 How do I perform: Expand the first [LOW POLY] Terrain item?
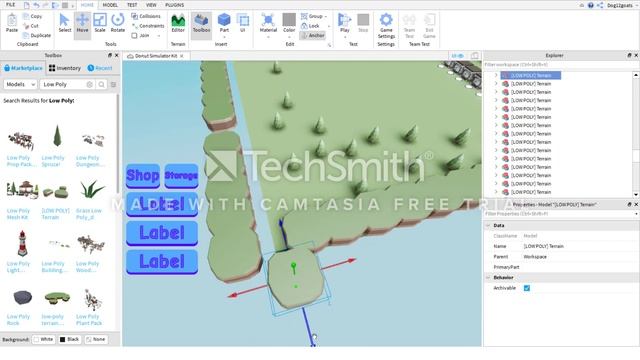(496, 75)
